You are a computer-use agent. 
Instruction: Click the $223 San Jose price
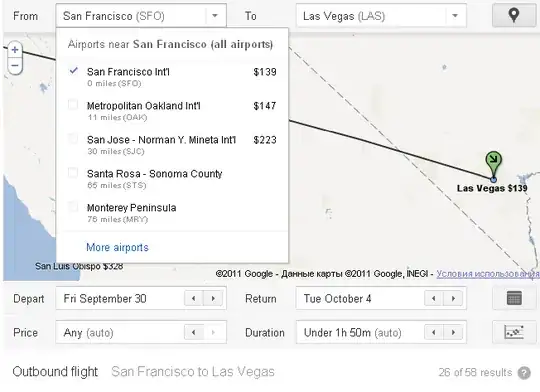tap(265, 140)
